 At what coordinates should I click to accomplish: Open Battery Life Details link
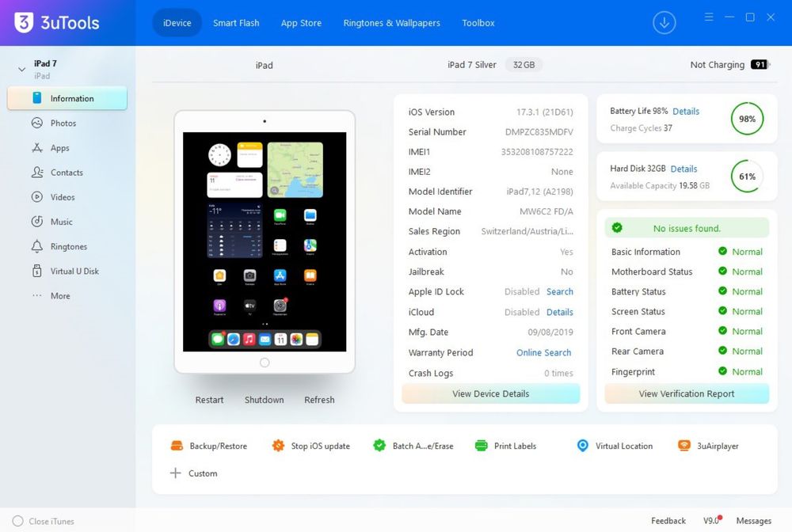pyautogui.click(x=686, y=111)
